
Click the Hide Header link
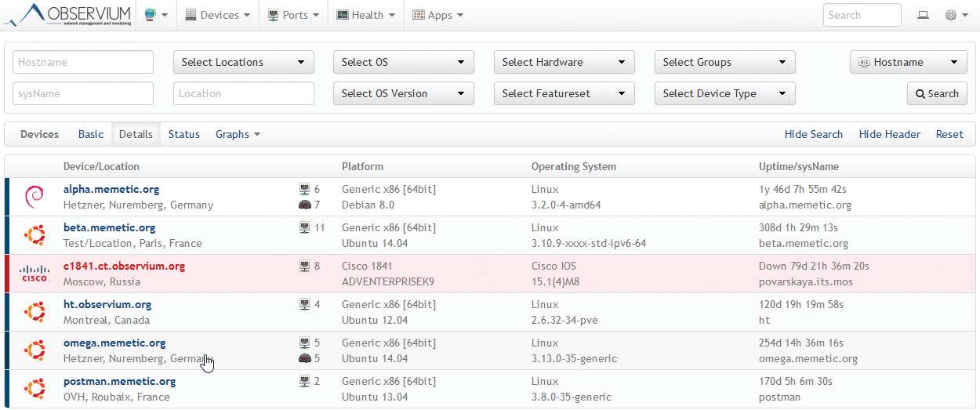coord(890,134)
